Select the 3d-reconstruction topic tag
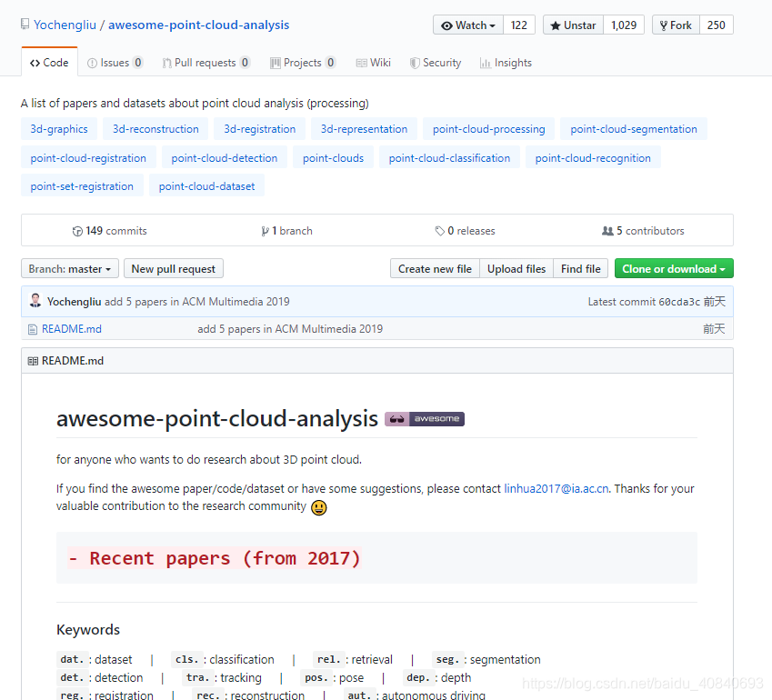The width and height of the screenshot is (772, 700). (155, 129)
